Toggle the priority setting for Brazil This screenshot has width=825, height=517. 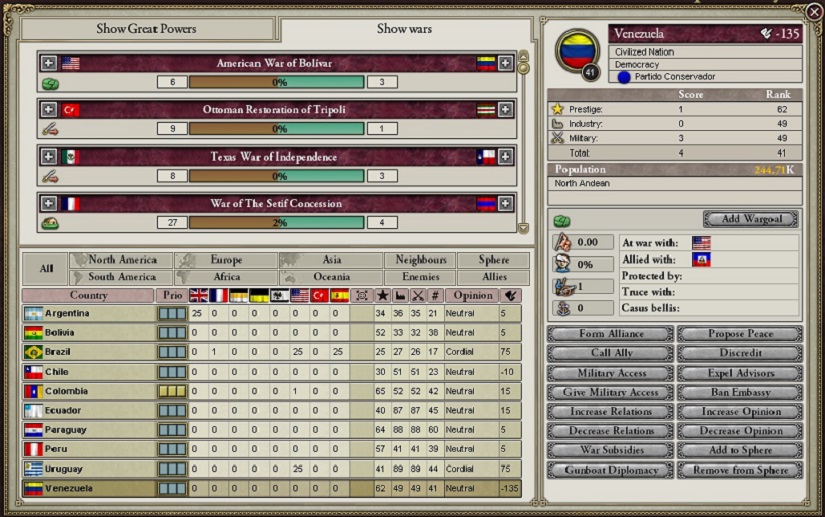pyautogui.click(x=172, y=352)
